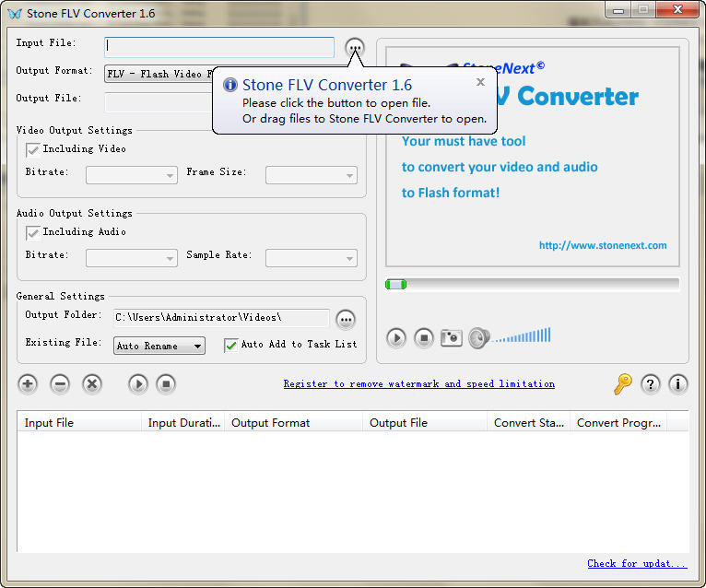Screen dimensions: 706x588
Task: Click the clear all tasks X icon
Action: click(x=92, y=384)
